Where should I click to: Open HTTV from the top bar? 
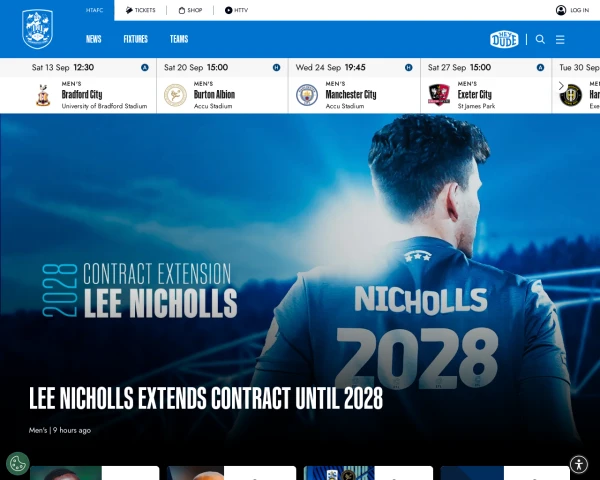pyautogui.click(x=236, y=10)
